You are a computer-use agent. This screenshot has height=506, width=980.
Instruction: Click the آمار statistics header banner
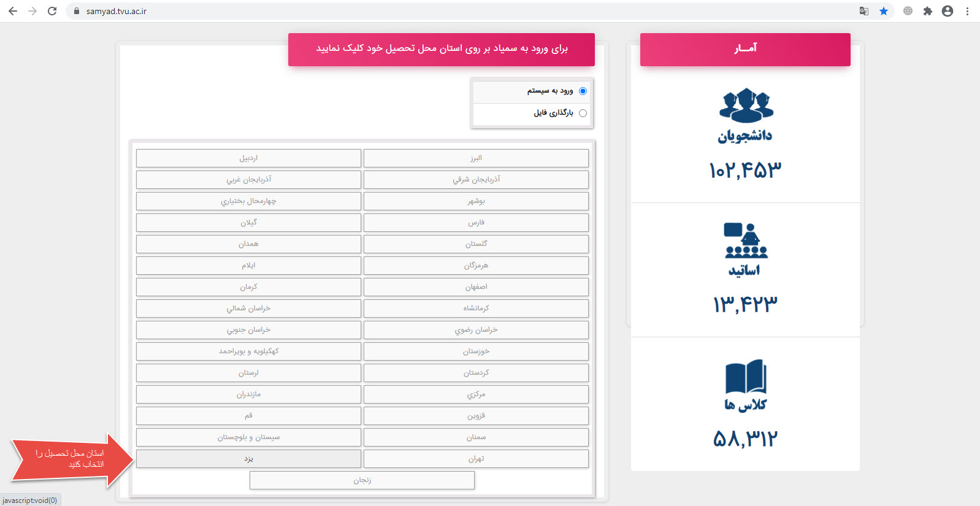[x=745, y=50]
